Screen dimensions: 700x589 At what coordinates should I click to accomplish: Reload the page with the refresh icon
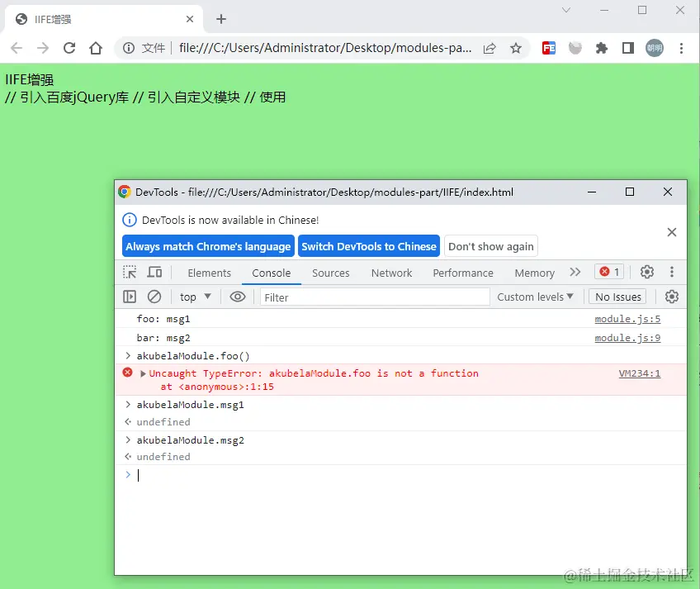click(69, 48)
